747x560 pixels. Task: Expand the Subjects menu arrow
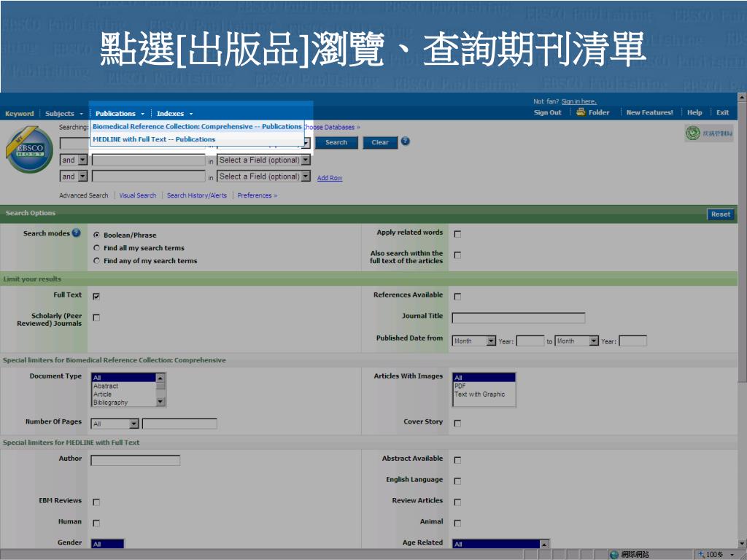(x=82, y=114)
